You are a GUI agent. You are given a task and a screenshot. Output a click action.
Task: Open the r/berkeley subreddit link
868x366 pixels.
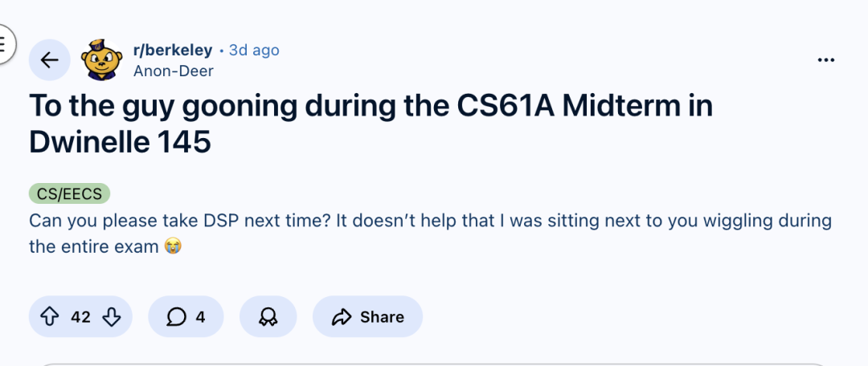[x=172, y=50]
